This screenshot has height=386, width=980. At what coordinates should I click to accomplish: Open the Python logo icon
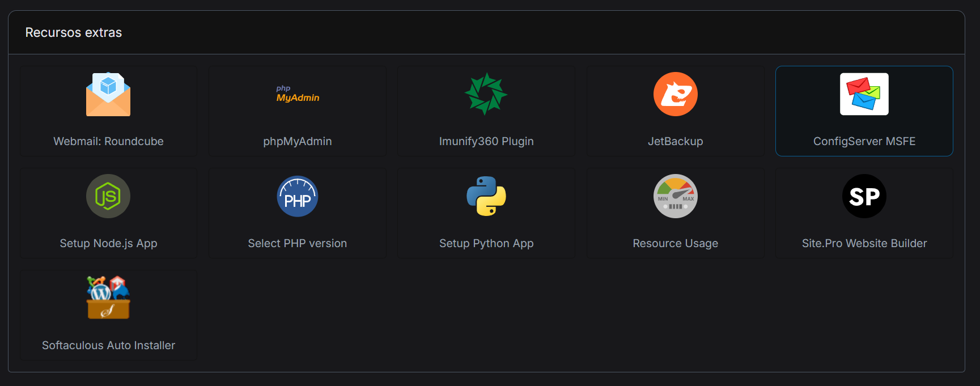coord(486,196)
